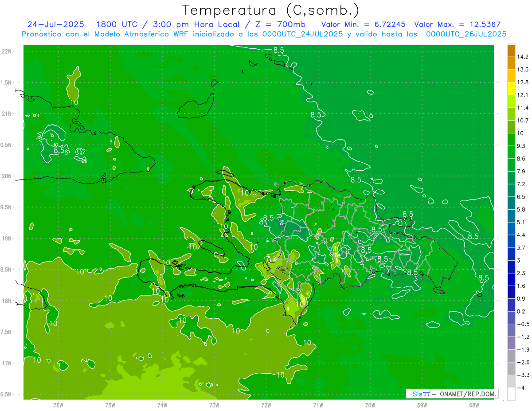Click the 70W longitude axis label
This screenshot has width=532, height=411.
coord(370,405)
